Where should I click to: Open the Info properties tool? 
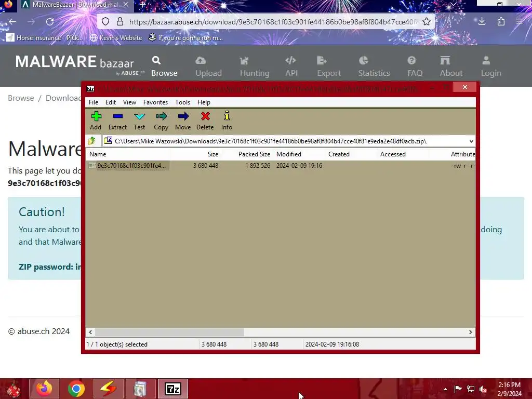(227, 121)
